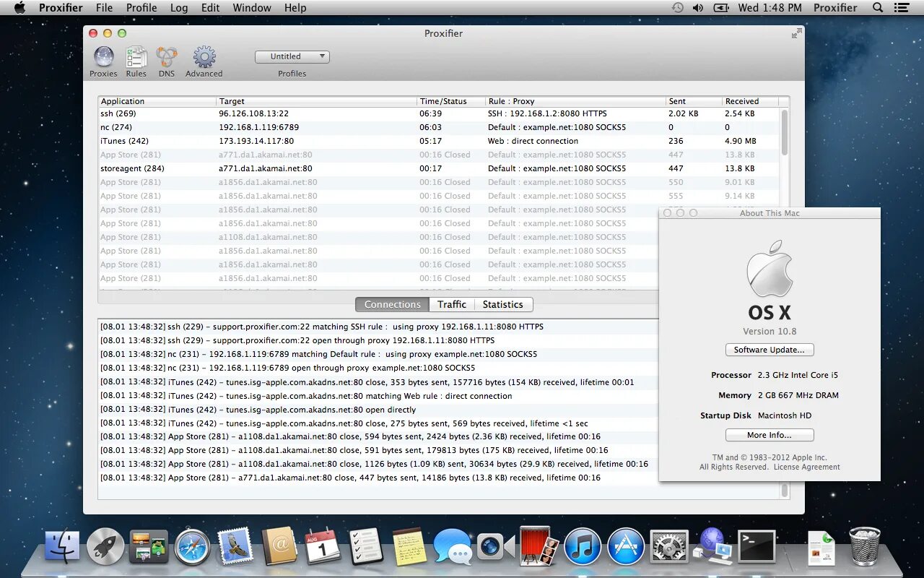The height and width of the screenshot is (578, 924).
Task: Launch iTunes from the Dock
Action: [582, 545]
